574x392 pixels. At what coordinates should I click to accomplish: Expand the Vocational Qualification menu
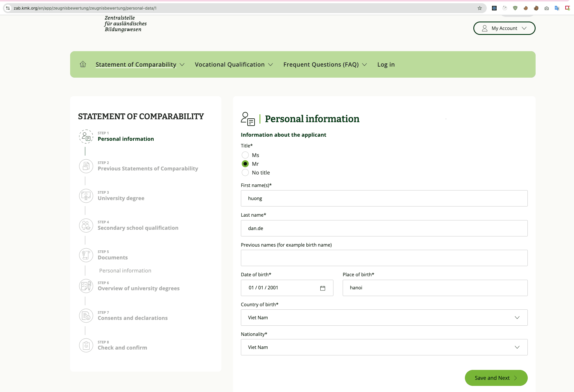(x=234, y=65)
